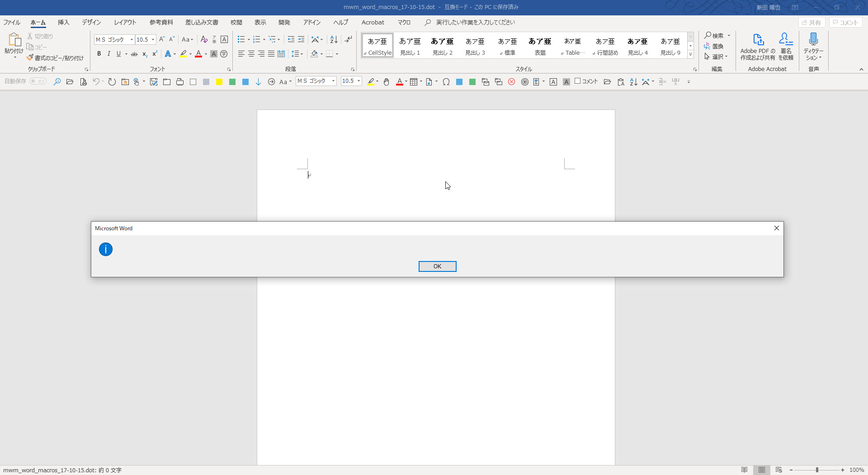Click the hand pan icon in quick toolbar
This screenshot has width=868, height=475.
(x=387, y=82)
